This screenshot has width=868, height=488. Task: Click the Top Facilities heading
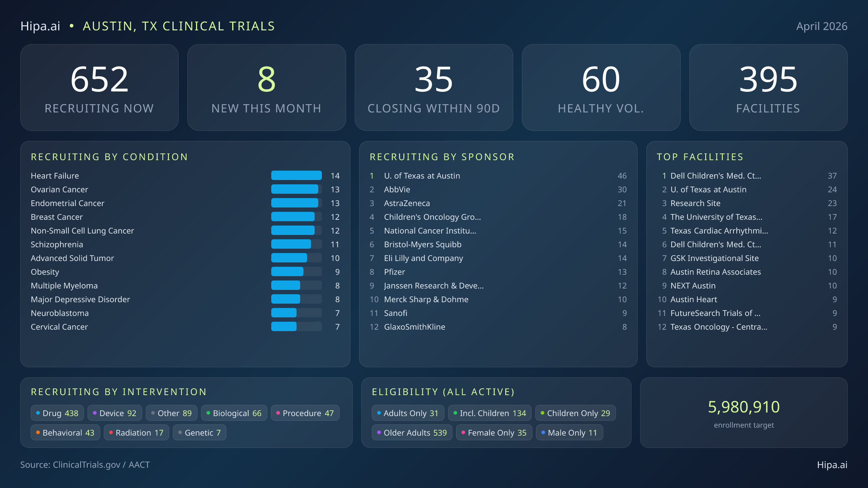(x=700, y=157)
